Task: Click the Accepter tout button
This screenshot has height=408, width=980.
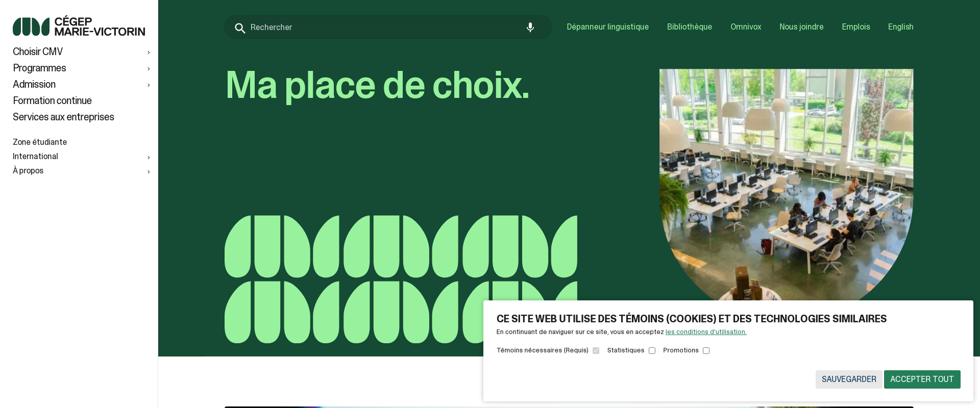Action: (922, 379)
